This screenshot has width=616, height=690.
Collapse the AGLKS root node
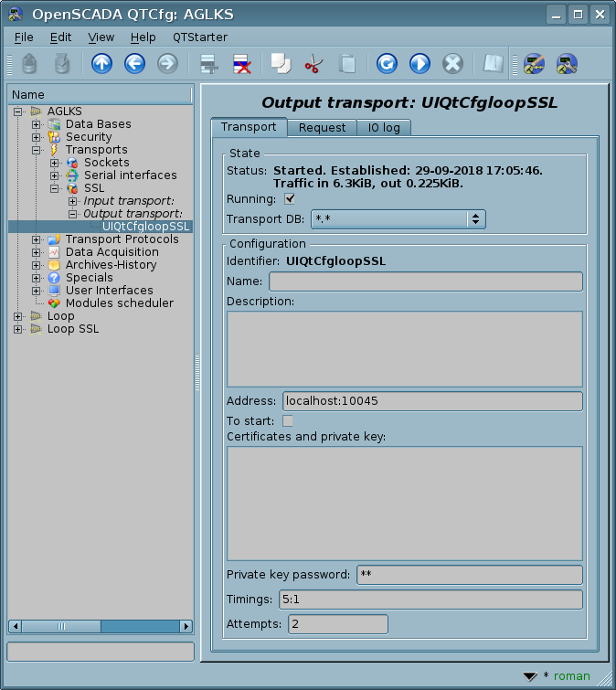pyautogui.click(x=17, y=111)
